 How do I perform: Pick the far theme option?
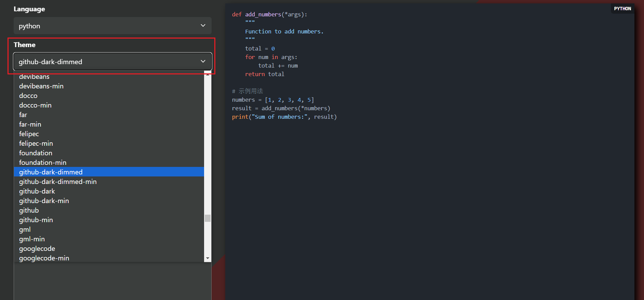(23, 115)
